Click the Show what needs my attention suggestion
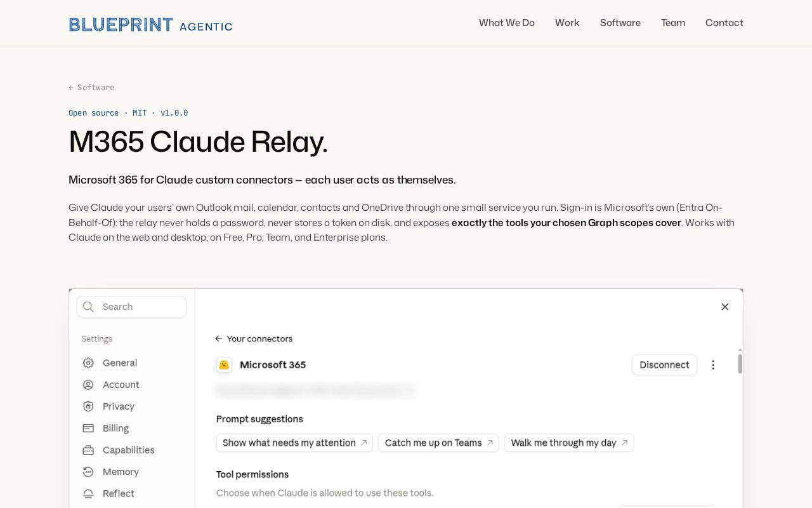Screen dimensions: 812x508 coord(295,443)
